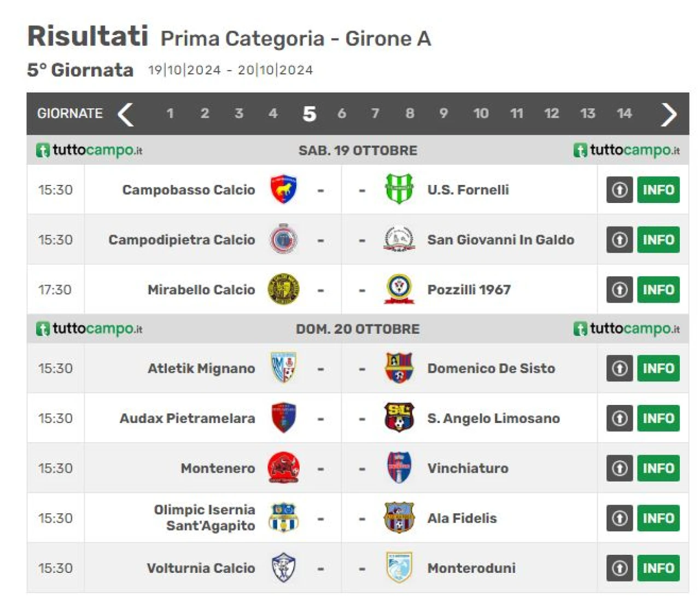The height and width of the screenshot is (609, 700).
Task: Click the Campobasso Calcio team crest
Action: (283, 189)
